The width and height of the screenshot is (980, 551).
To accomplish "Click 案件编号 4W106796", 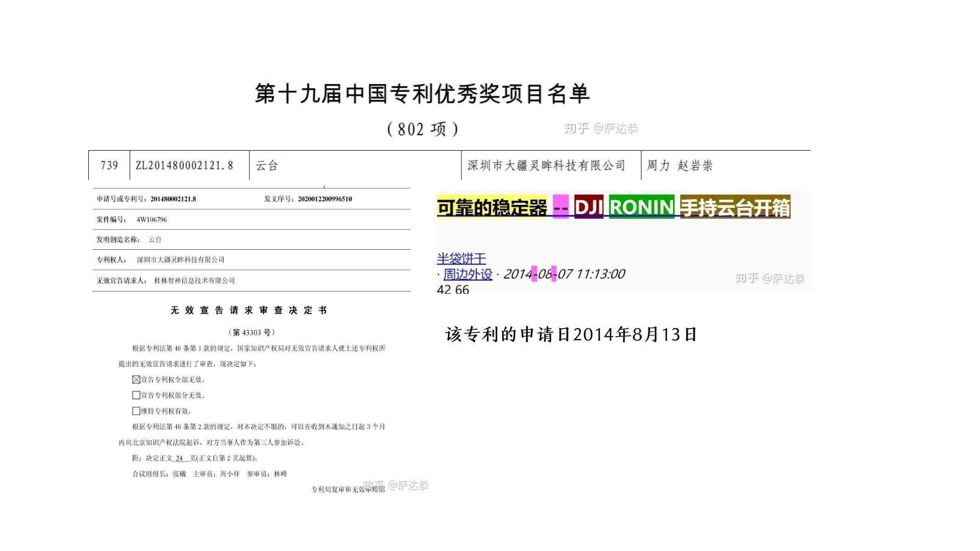I will (x=131, y=219).
